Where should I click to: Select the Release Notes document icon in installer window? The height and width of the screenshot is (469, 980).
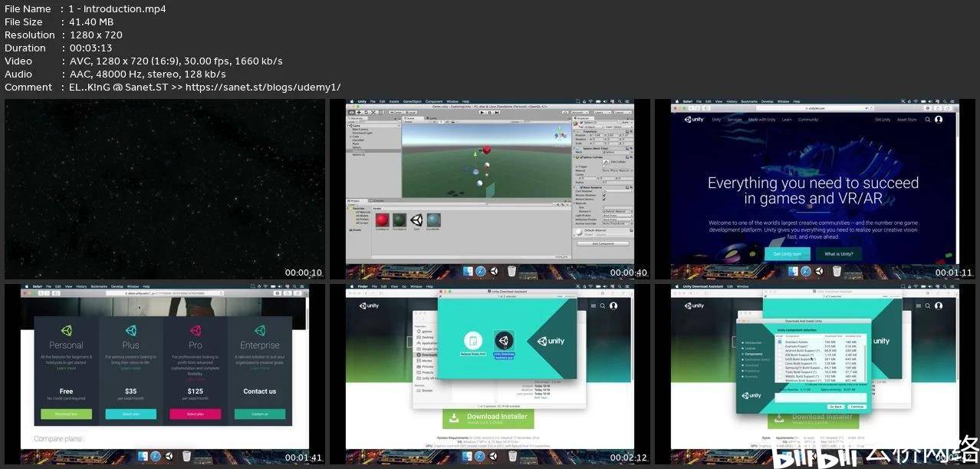[473, 341]
